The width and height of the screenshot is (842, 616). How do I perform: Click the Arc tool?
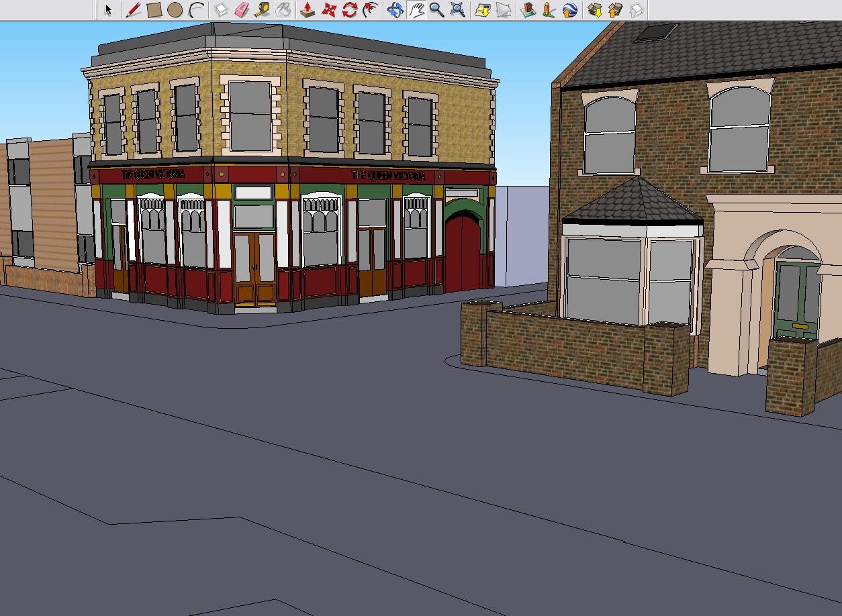[x=196, y=10]
